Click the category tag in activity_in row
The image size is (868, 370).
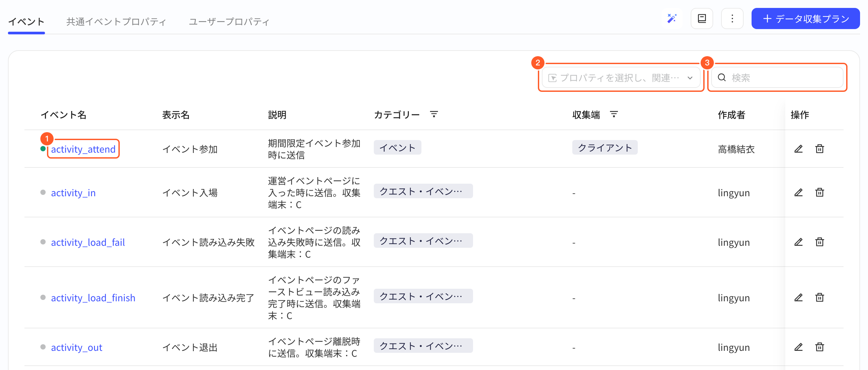tap(423, 191)
